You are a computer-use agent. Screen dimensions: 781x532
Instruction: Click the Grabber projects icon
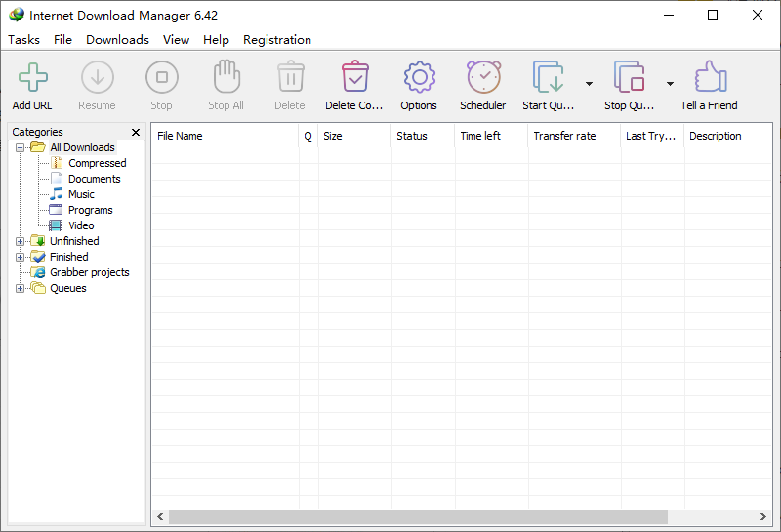[x=38, y=272]
